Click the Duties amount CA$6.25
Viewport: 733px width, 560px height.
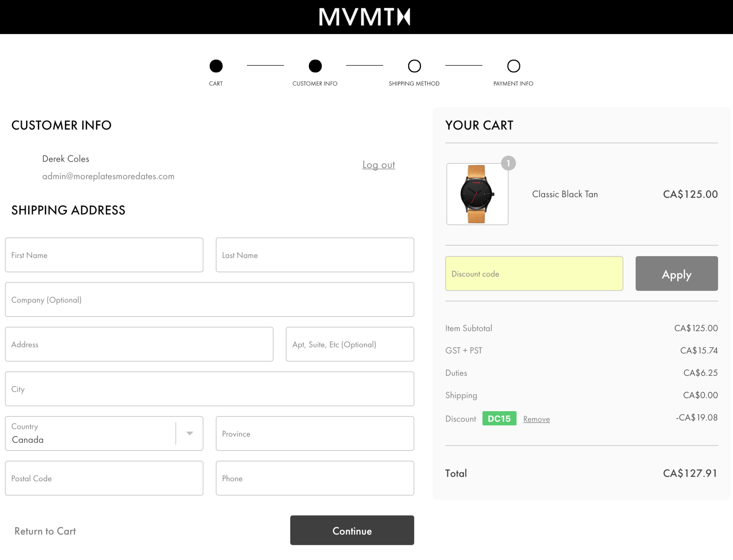coord(700,373)
